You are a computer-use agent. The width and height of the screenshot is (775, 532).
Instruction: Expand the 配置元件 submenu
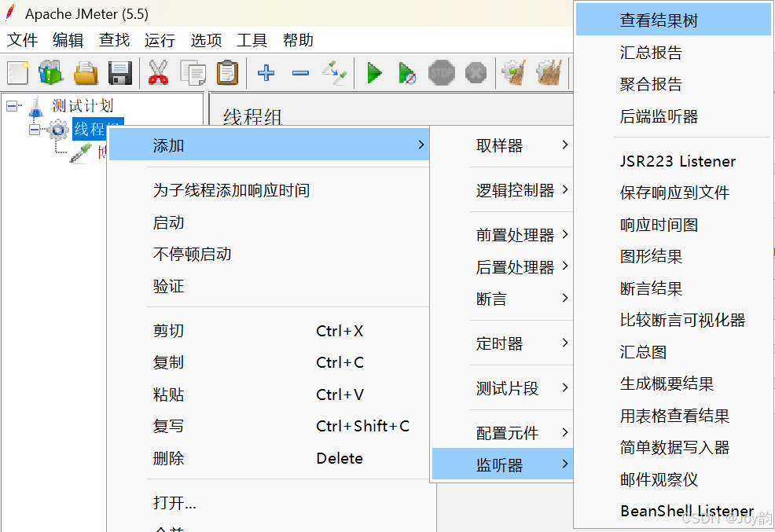click(501, 433)
